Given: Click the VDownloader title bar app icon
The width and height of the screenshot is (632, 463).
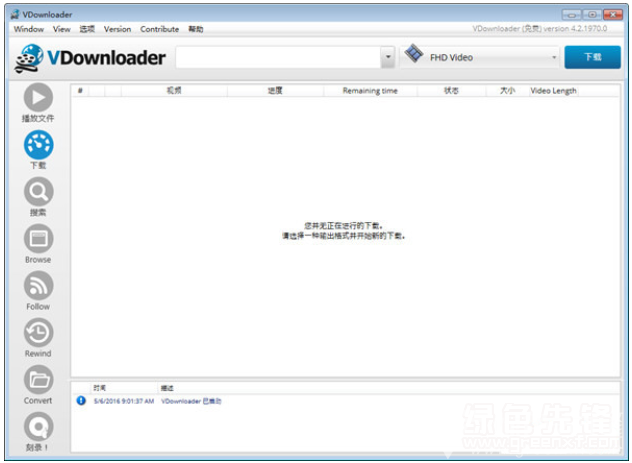Looking at the screenshot, I should click(x=15, y=15).
